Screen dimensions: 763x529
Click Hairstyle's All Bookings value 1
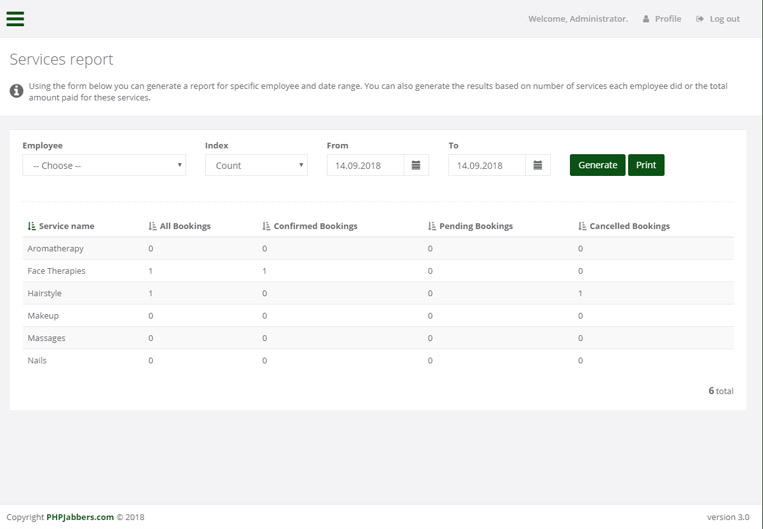point(150,293)
